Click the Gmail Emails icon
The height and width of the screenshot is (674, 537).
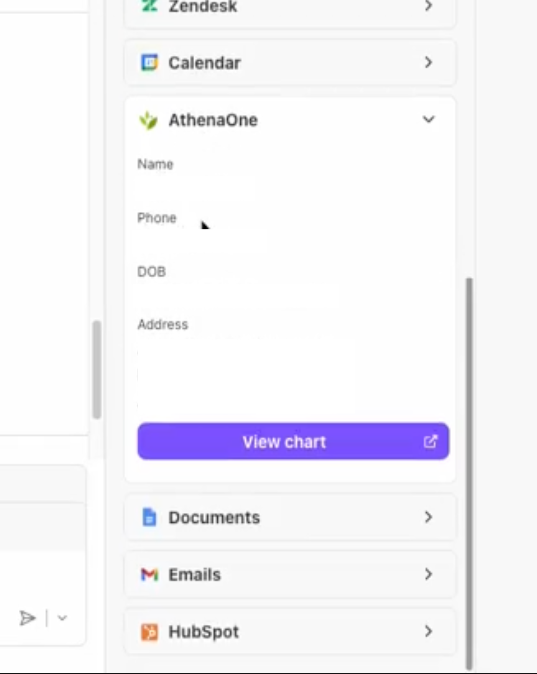pos(150,574)
